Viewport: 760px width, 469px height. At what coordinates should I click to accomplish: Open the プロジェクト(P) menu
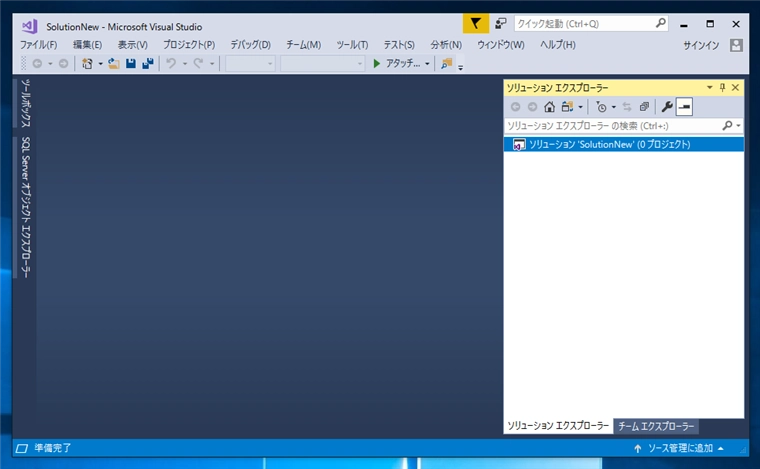point(189,45)
